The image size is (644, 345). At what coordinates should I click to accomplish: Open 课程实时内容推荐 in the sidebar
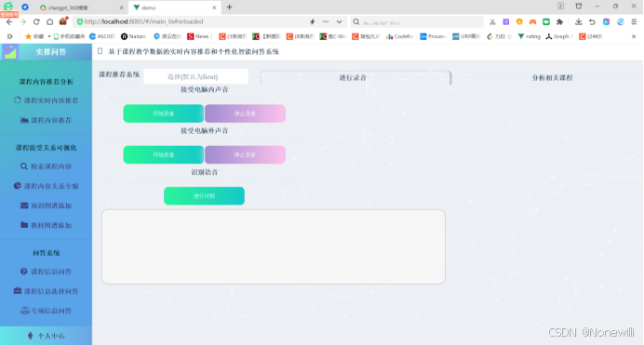pyautogui.click(x=46, y=100)
